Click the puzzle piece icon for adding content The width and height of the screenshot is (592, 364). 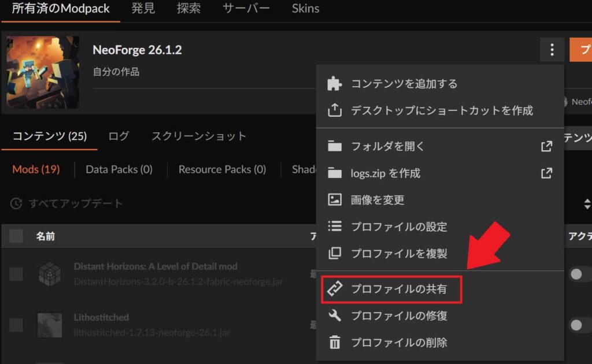click(335, 83)
